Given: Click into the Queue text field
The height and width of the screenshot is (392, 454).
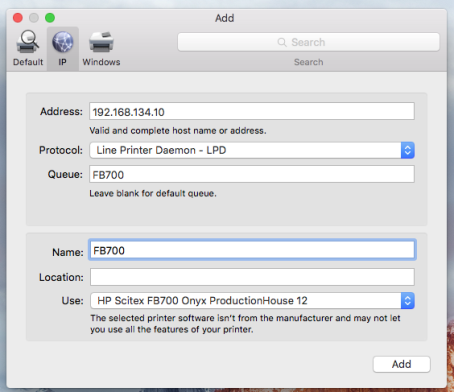Looking at the screenshot, I should click(x=252, y=174).
